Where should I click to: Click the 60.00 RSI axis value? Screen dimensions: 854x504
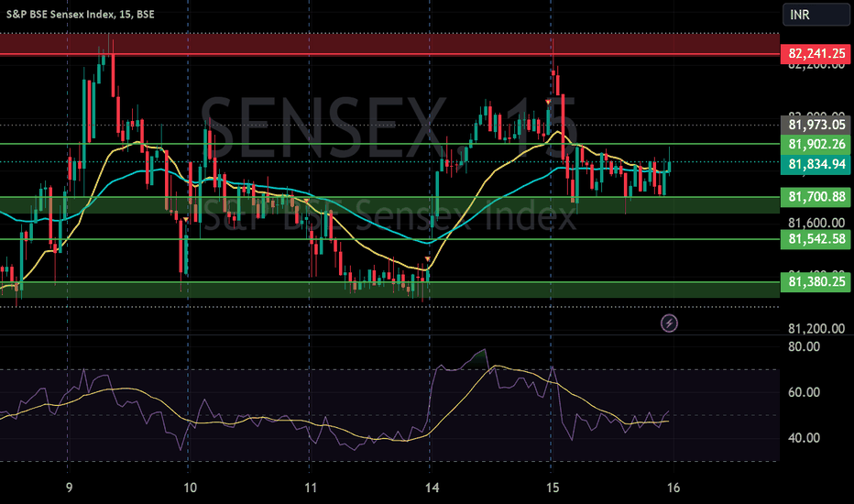tap(804, 392)
